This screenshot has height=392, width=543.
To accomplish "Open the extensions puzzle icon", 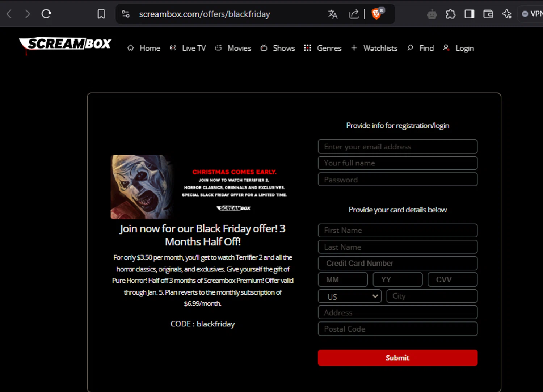I will pyautogui.click(x=451, y=14).
